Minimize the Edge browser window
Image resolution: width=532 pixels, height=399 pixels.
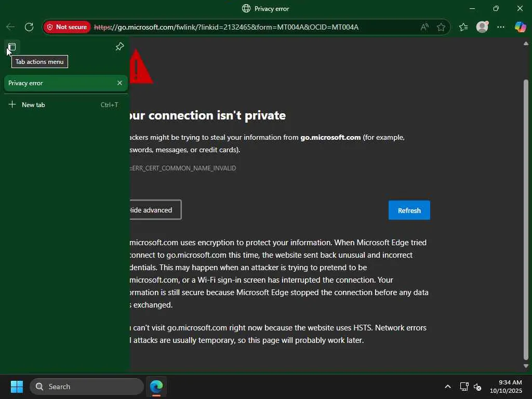point(472,8)
